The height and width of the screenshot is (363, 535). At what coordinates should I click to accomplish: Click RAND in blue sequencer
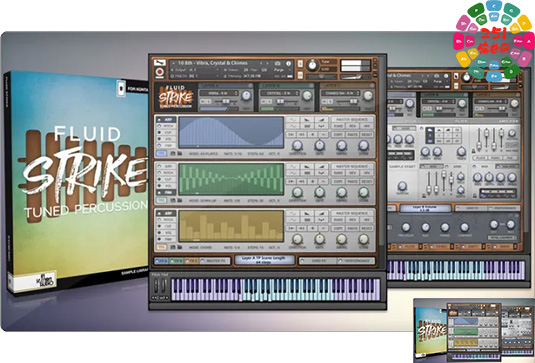coord(338,126)
